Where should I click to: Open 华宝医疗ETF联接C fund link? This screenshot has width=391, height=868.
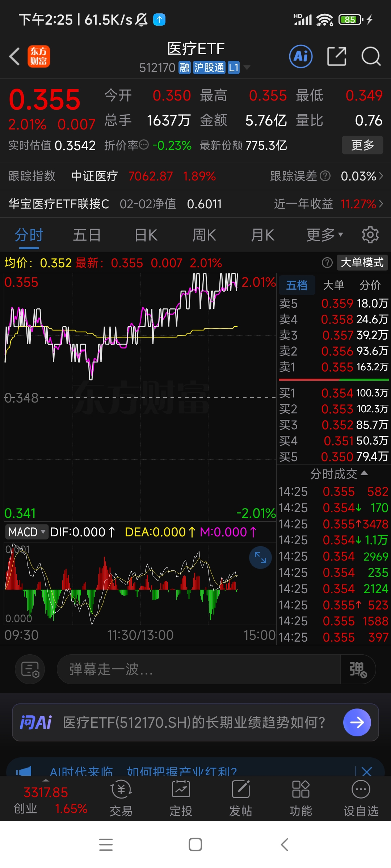point(59,204)
